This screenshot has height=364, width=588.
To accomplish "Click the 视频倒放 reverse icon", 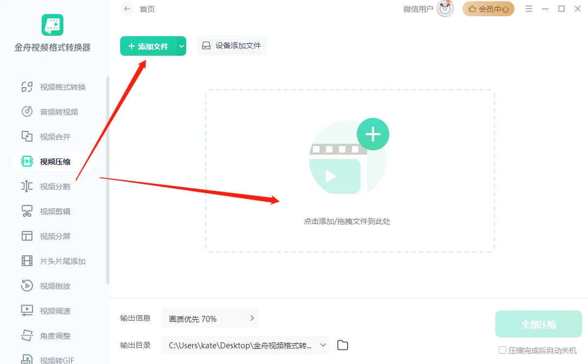I will [27, 286].
